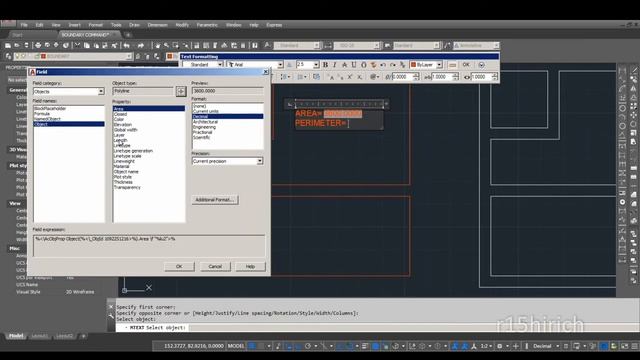The image size is (640, 360).
Task: Open the text editor Options round button
Action: tap(482, 65)
